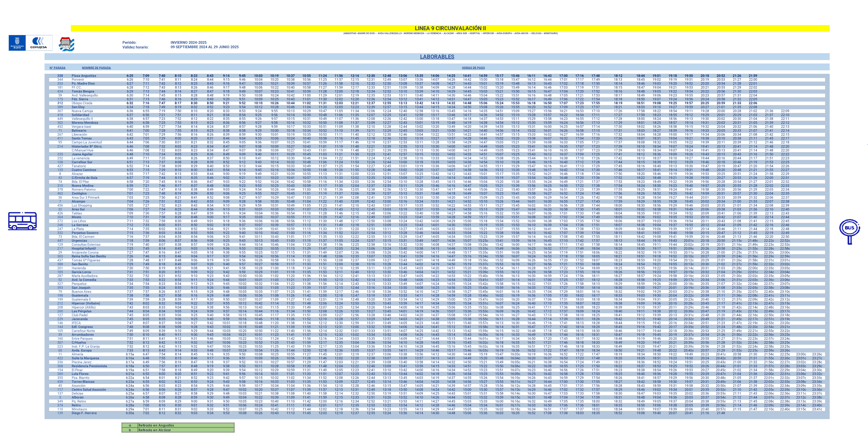Image resolution: width=868 pixels, height=442 pixels.
Task: Select the Reina Sofía San Benito stop
Action: pyautogui.click(x=89, y=256)
